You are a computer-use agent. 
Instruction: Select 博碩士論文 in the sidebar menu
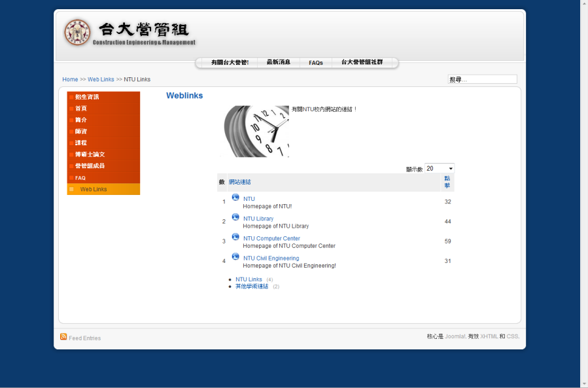click(x=90, y=154)
